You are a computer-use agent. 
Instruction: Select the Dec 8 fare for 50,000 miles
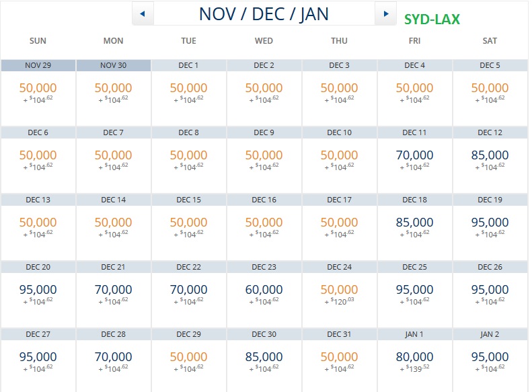[x=188, y=159]
